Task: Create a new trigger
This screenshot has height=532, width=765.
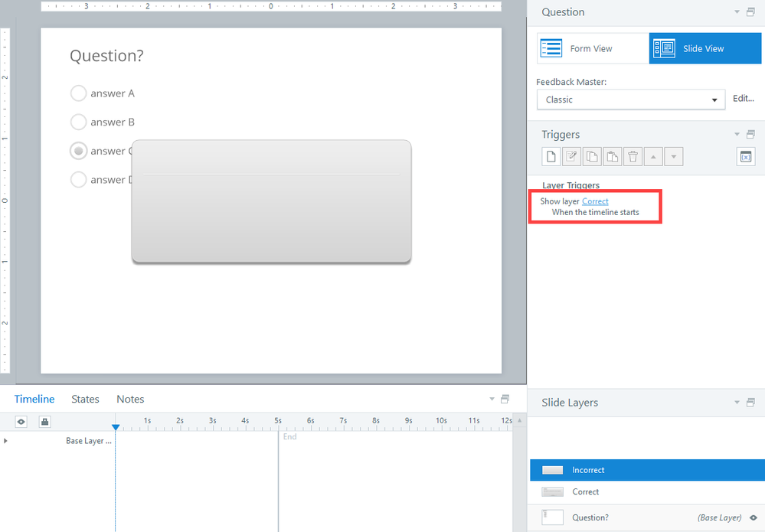Action: (x=551, y=156)
